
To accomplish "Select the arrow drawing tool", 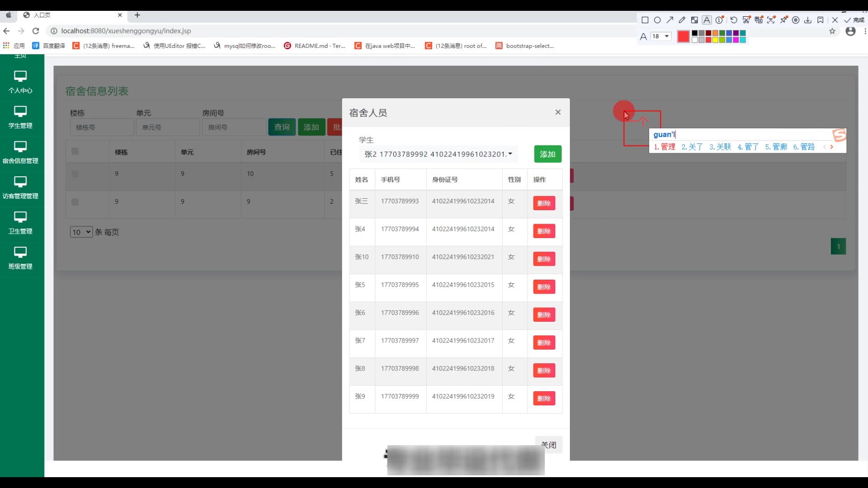I will point(670,20).
